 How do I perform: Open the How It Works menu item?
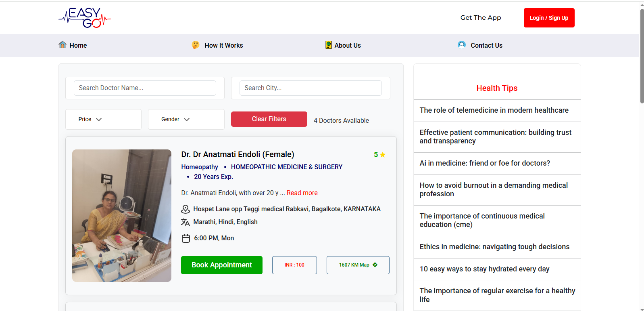pyautogui.click(x=223, y=45)
